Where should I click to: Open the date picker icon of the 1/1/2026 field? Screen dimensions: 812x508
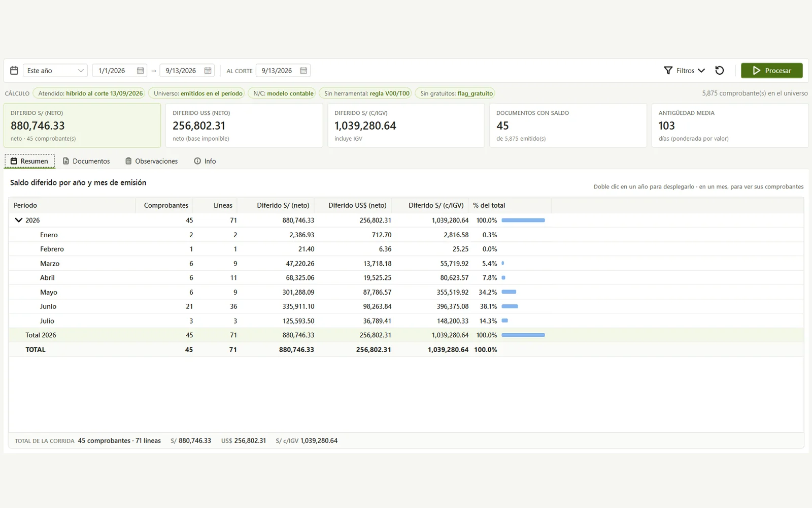(141, 71)
